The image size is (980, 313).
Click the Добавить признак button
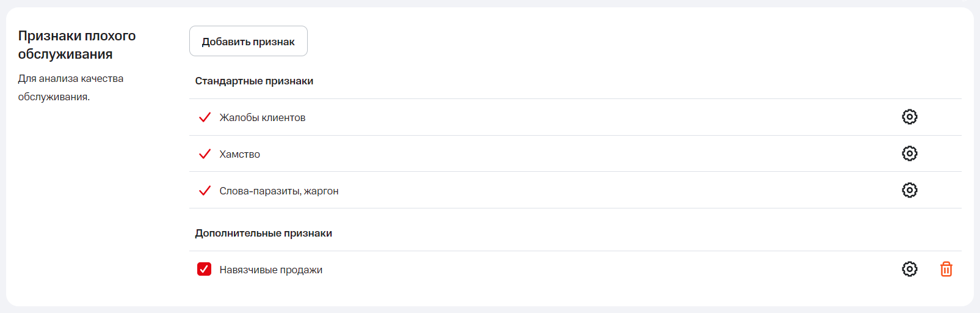(248, 41)
